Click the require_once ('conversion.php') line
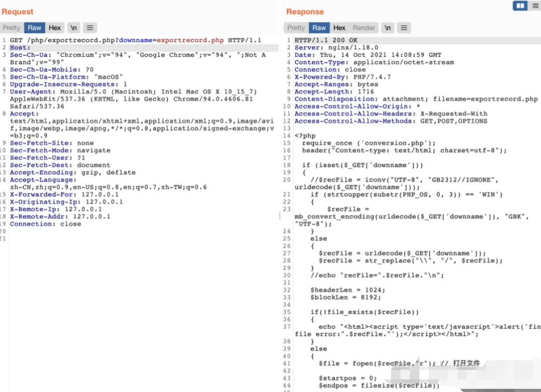Image resolution: width=541 pixels, height=392 pixels. (x=369, y=143)
